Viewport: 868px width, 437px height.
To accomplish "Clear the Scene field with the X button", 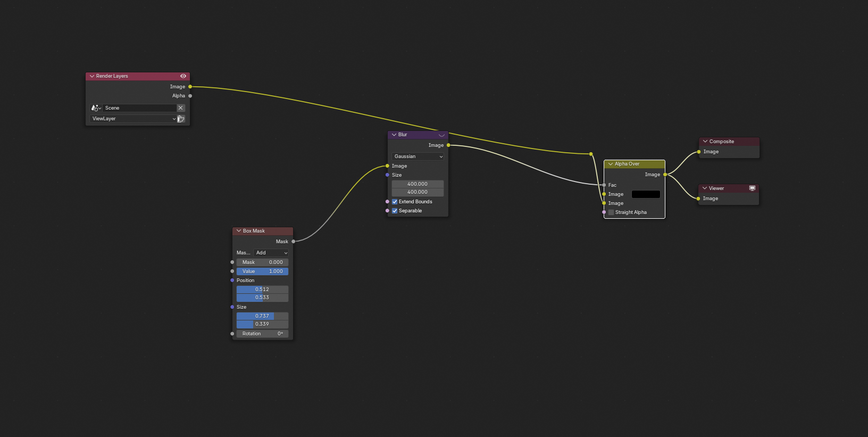I will click(181, 108).
